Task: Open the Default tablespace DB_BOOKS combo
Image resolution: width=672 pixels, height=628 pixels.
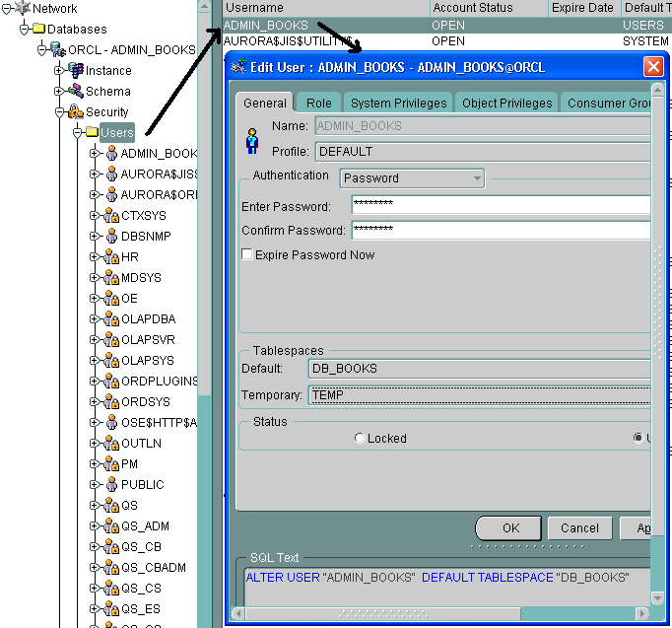Action: point(480,369)
